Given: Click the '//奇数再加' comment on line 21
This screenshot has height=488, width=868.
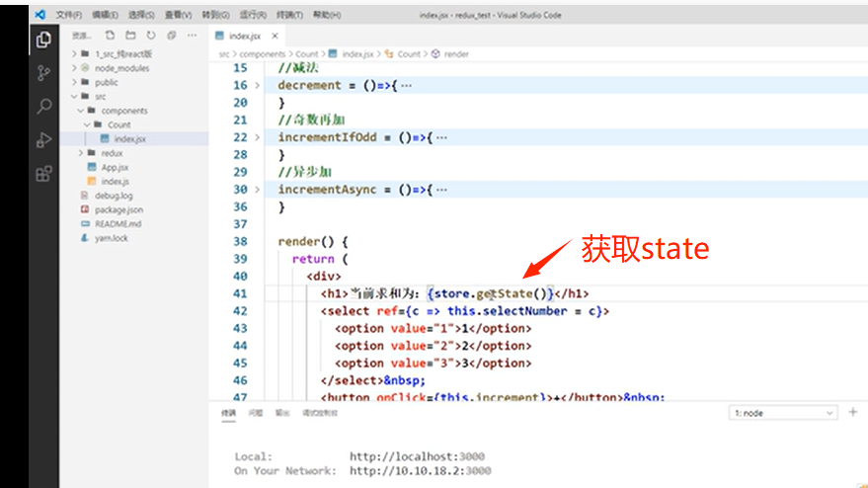Looking at the screenshot, I should pyautogui.click(x=312, y=120).
